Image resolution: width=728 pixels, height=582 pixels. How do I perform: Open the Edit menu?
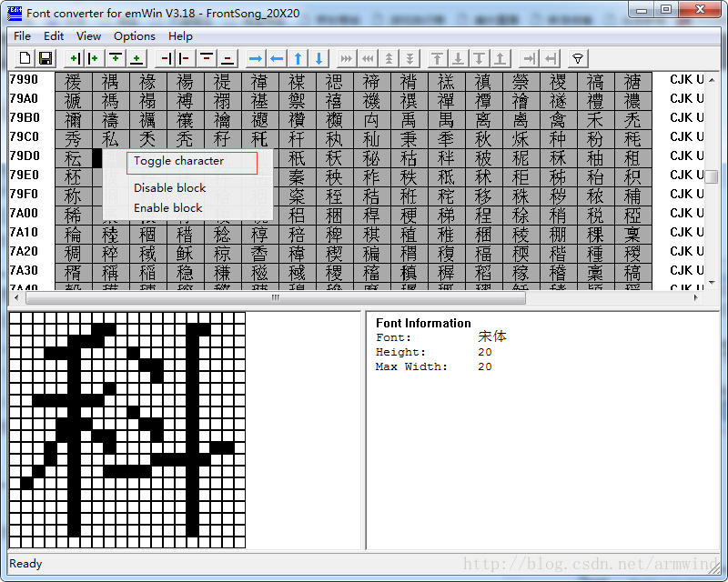54,36
